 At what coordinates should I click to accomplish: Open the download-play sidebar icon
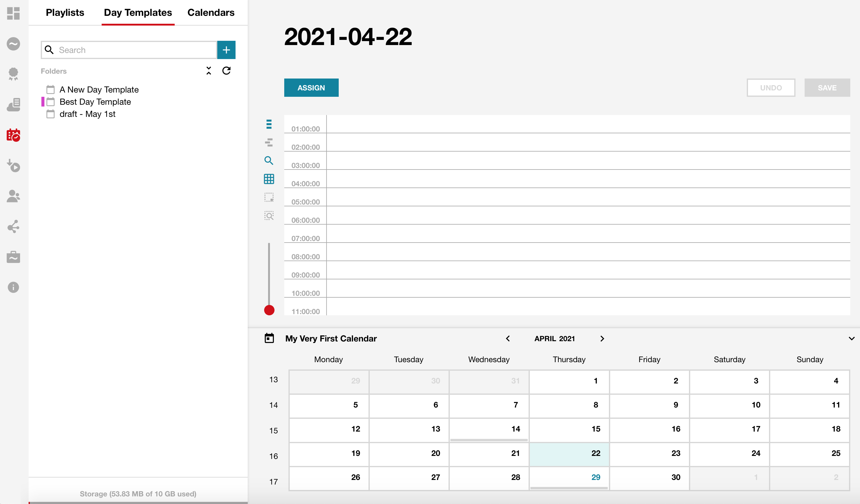(13, 166)
